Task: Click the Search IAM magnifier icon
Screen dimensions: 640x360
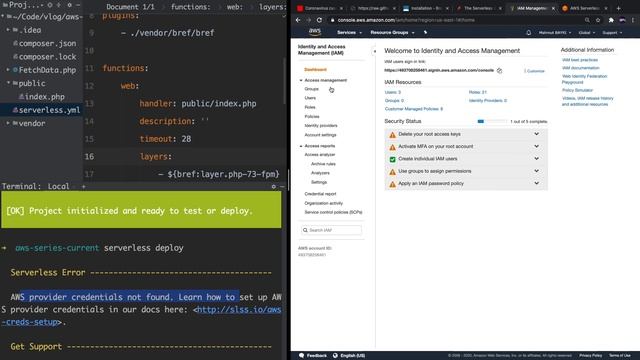Action: tap(305, 230)
